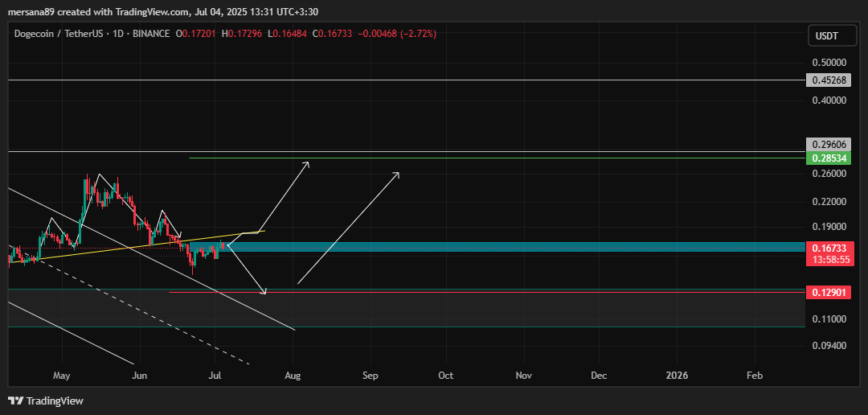This screenshot has width=868, height=415.
Task: Click the Jun label on time axis
Action: click(140, 376)
